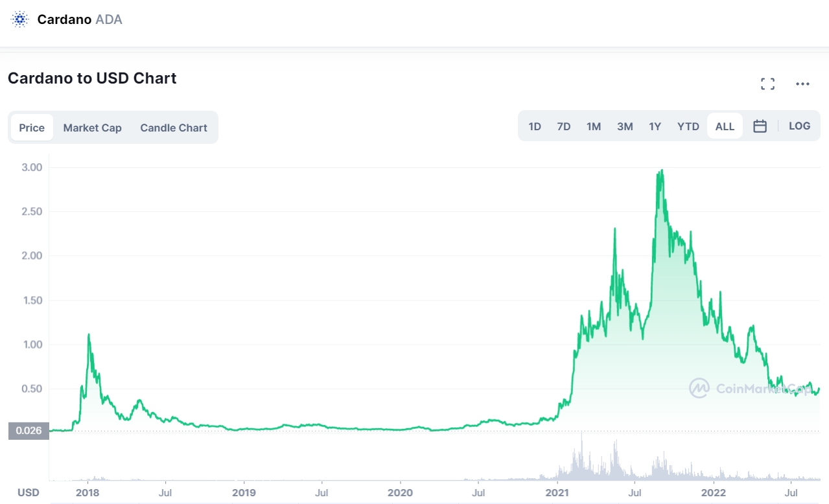Image resolution: width=829 pixels, height=504 pixels.
Task: Select the 3M time range
Action: tap(625, 126)
